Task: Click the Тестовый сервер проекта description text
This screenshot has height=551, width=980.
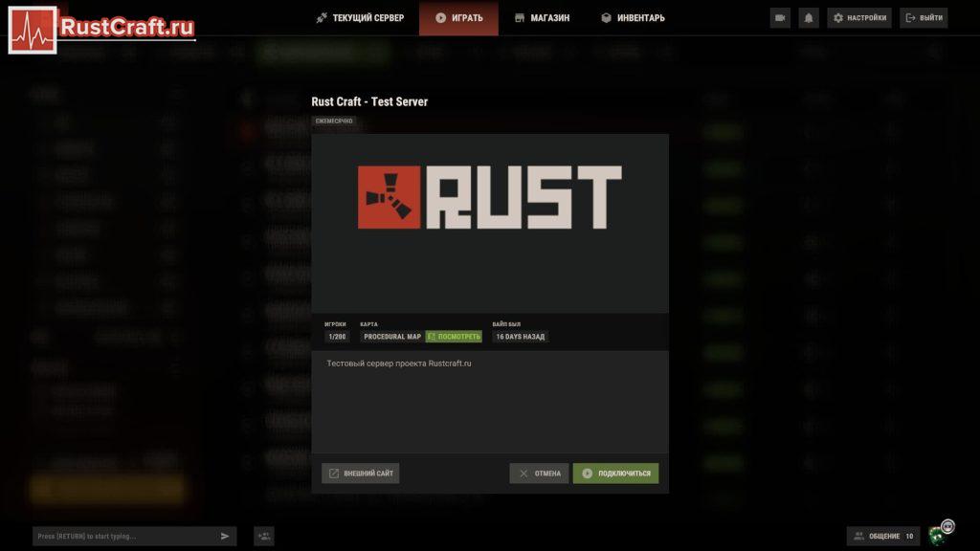Action: [399, 364]
